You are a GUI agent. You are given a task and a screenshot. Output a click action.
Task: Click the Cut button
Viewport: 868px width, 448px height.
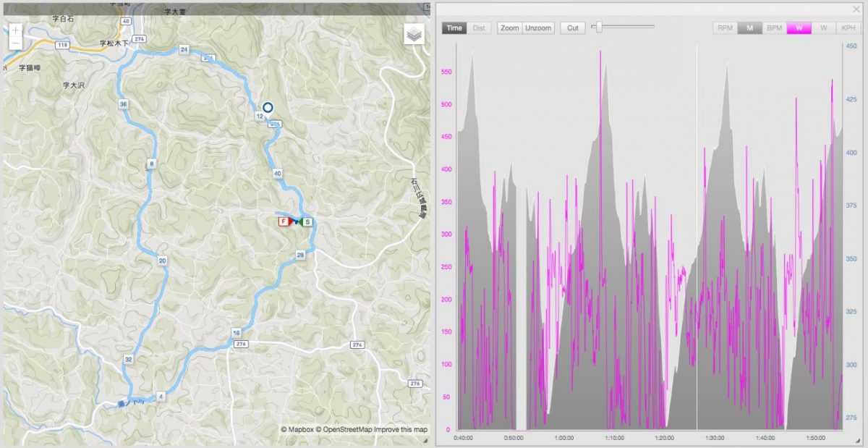click(x=572, y=28)
